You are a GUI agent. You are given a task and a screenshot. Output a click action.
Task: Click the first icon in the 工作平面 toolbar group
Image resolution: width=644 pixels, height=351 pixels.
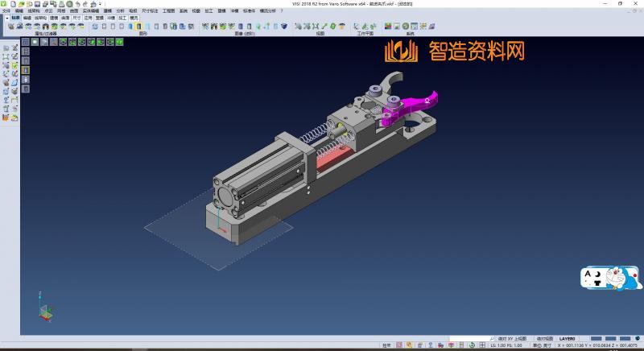[356, 27]
